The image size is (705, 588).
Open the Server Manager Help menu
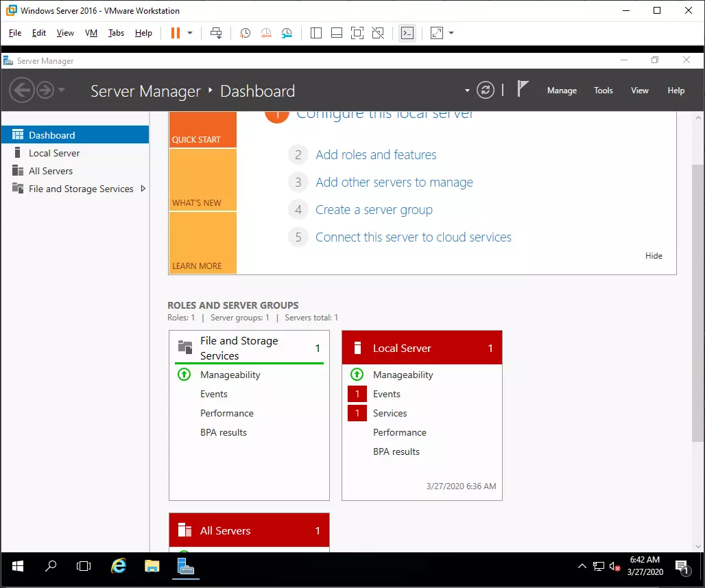(x=676, y=91)
